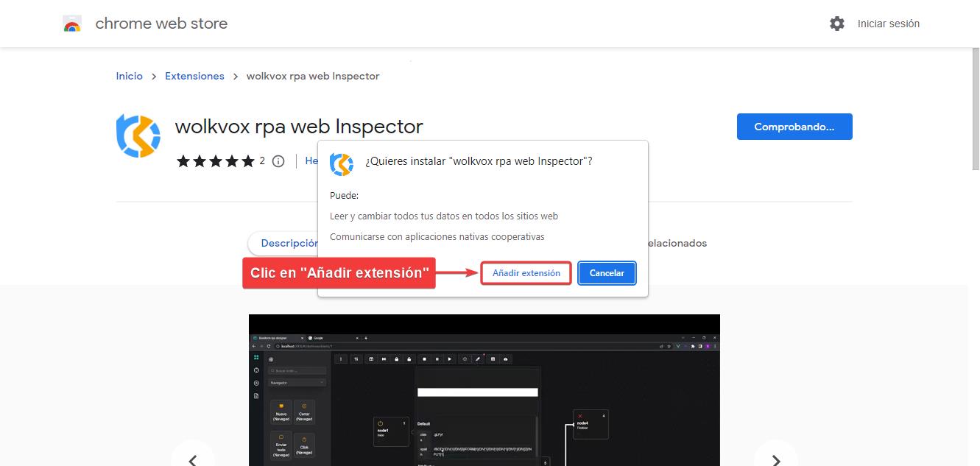Click the wolkvox icon in the install dialog

pos(342,163)
